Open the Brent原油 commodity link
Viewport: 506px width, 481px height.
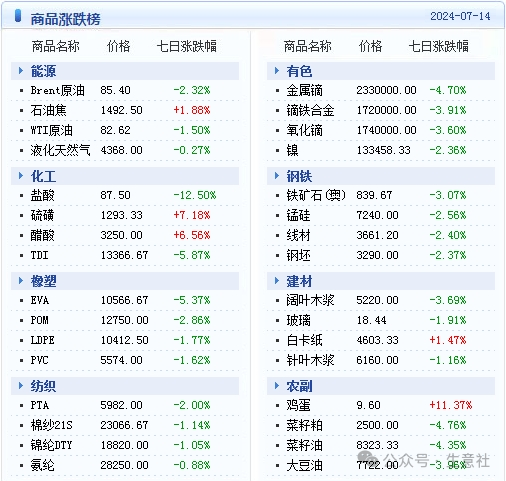pos(57,90)
